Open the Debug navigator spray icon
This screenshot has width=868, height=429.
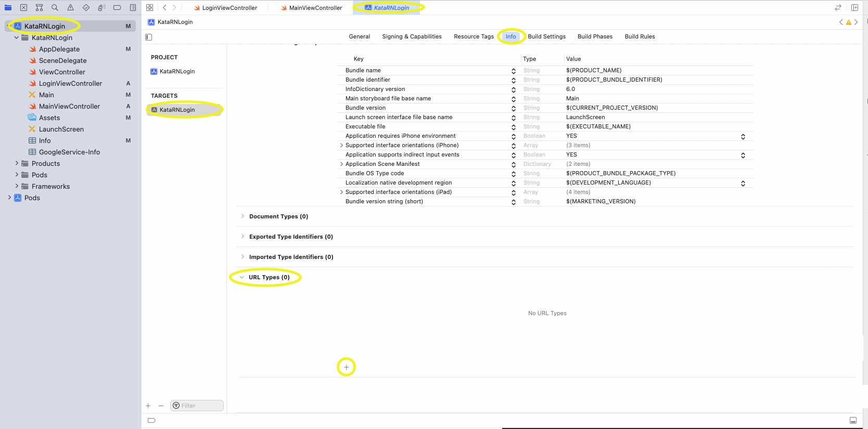click(x=101, y=8)
